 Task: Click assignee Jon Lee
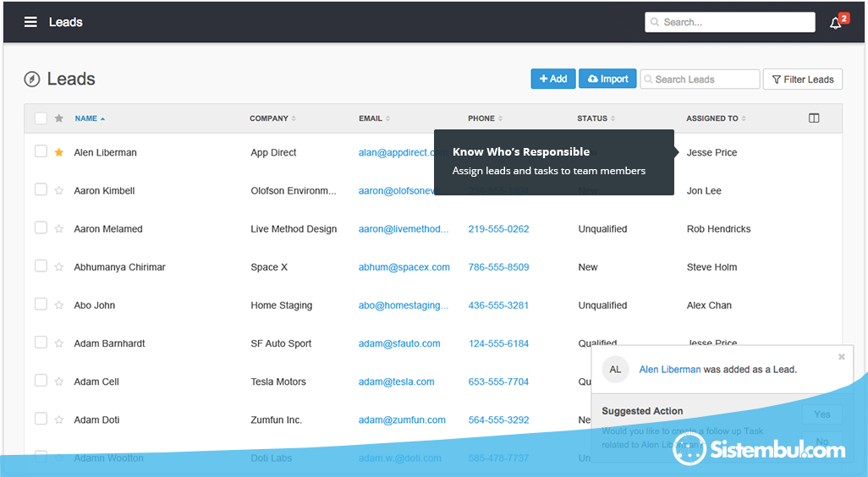(x=704, y=190)
